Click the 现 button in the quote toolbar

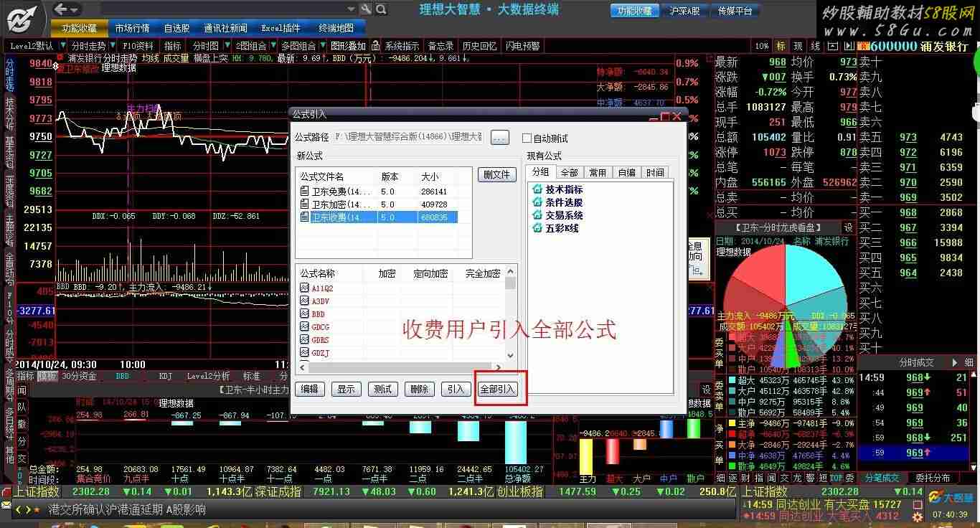tap(798, 46)
